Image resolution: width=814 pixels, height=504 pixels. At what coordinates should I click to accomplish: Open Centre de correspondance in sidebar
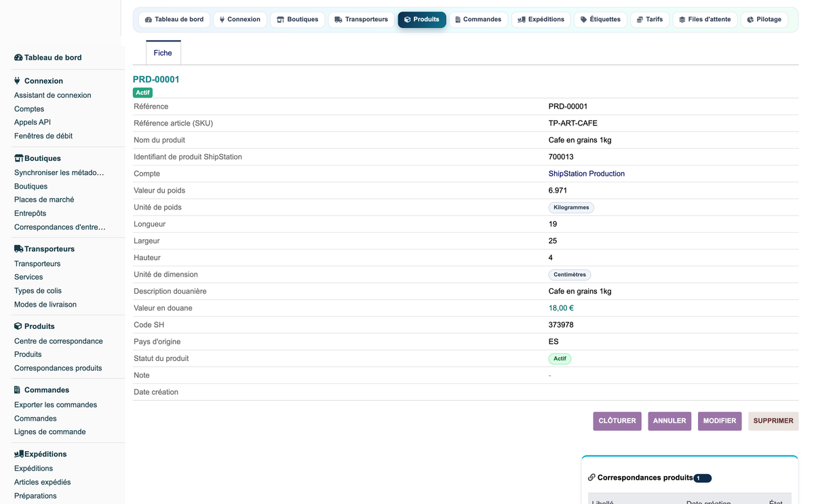coord(59,341)
